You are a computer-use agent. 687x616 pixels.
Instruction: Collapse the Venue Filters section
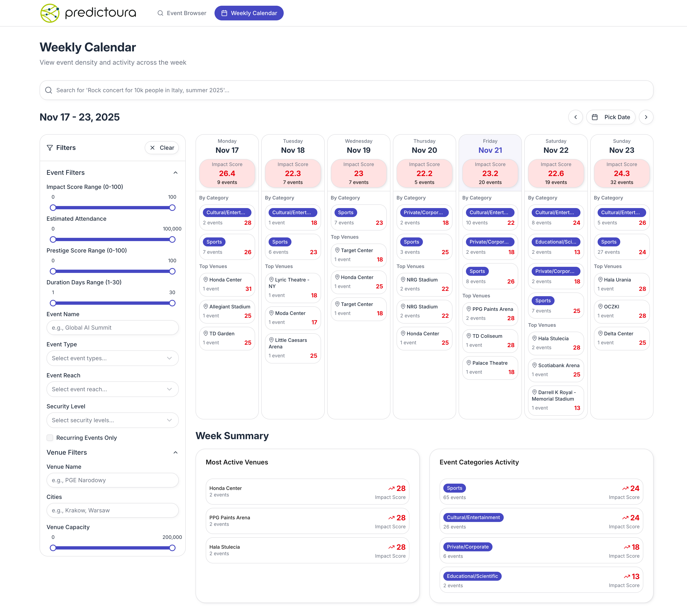point(175,453)
